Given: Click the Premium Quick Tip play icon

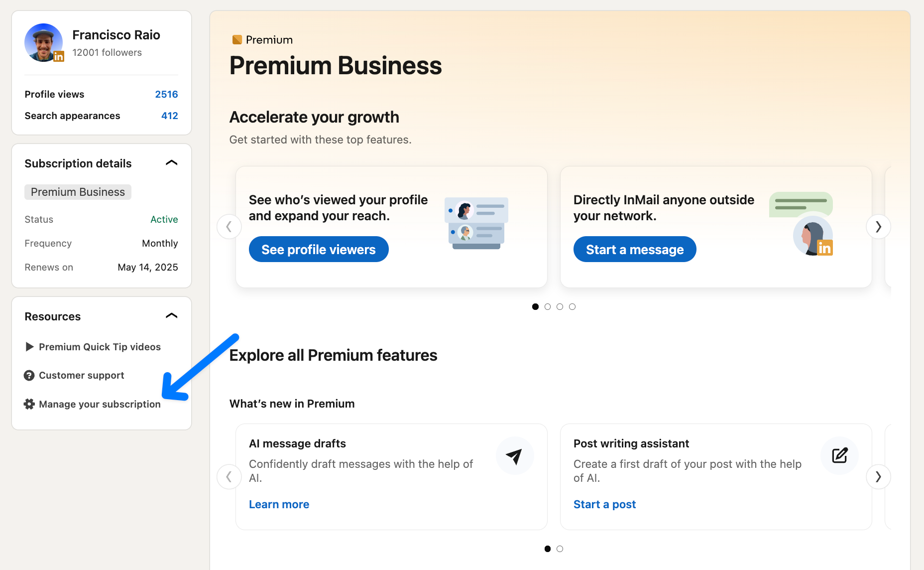Looking at the screenshot, I should [x=29, y=347].
